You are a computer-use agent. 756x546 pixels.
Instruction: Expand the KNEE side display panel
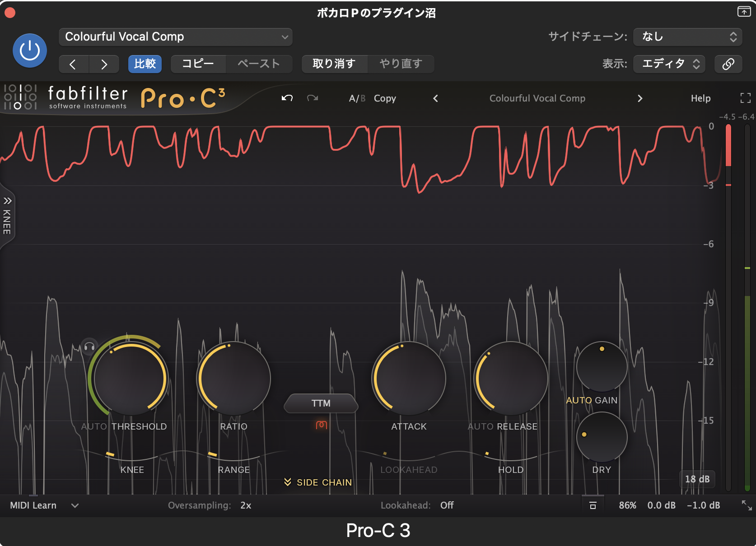(7, 217)
